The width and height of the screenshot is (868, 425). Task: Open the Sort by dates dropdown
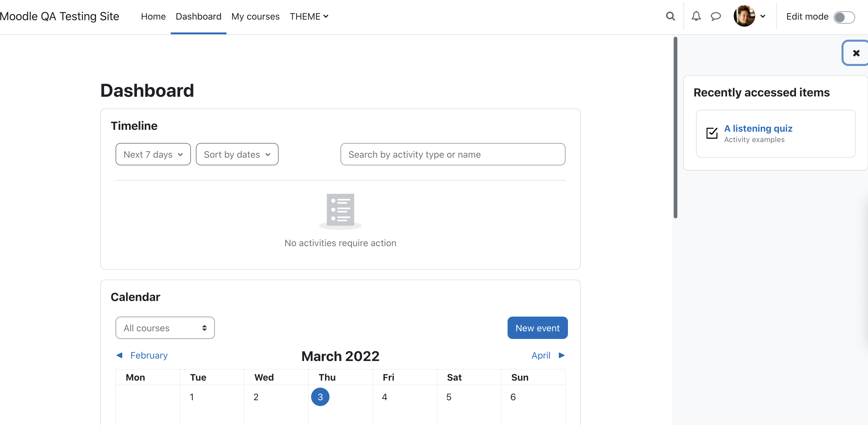(x=237, y=154)
